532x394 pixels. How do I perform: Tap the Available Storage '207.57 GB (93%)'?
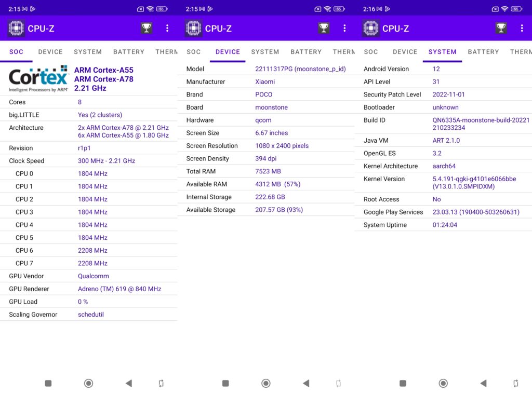pyautogui.click(x=279, y=210)
